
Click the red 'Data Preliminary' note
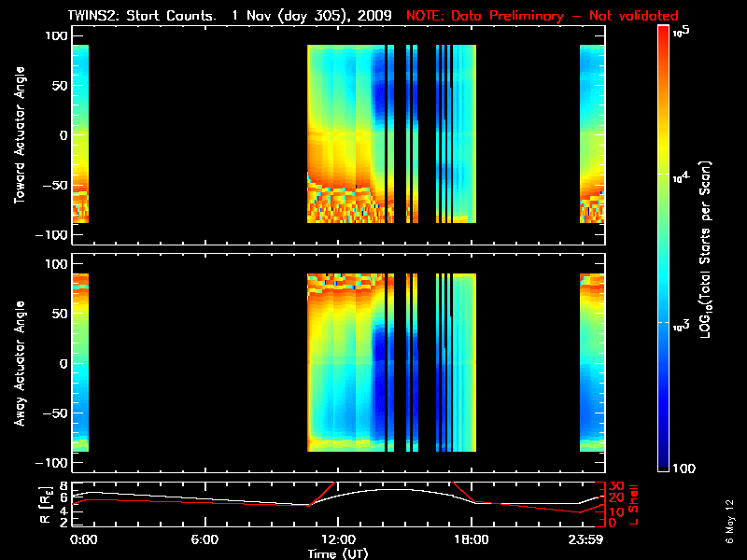pos(543,16)
